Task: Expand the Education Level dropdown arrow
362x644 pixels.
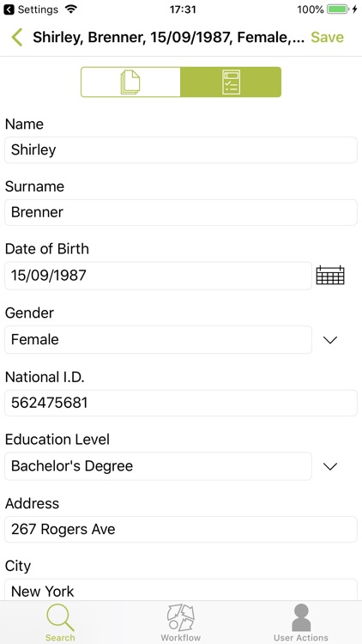Action: click(x=330, y=466)
